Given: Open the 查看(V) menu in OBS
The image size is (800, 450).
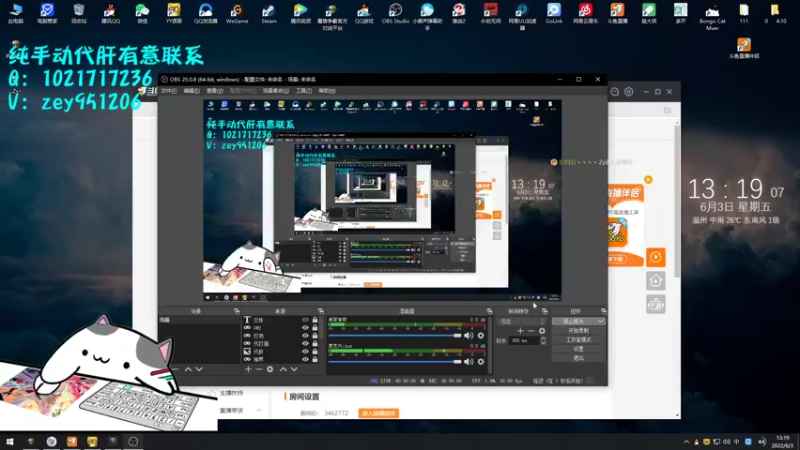Looking at the screenshot, I should [215, 91].
